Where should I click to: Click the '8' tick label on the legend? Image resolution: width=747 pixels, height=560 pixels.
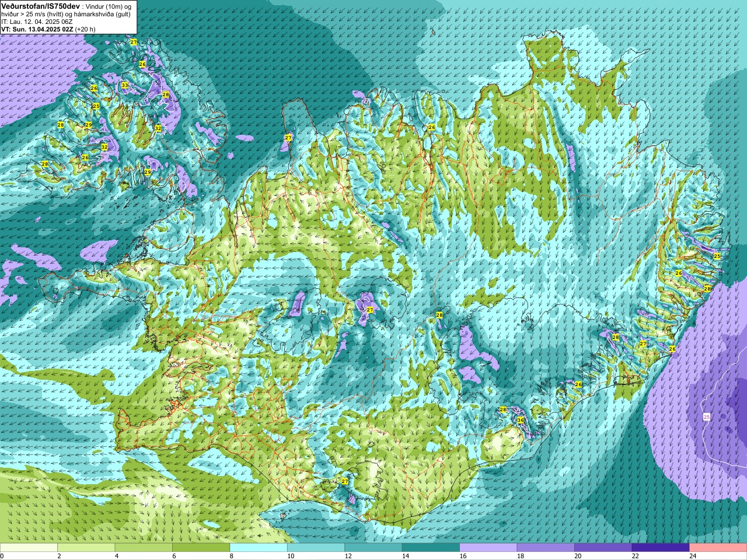(232, 556)
